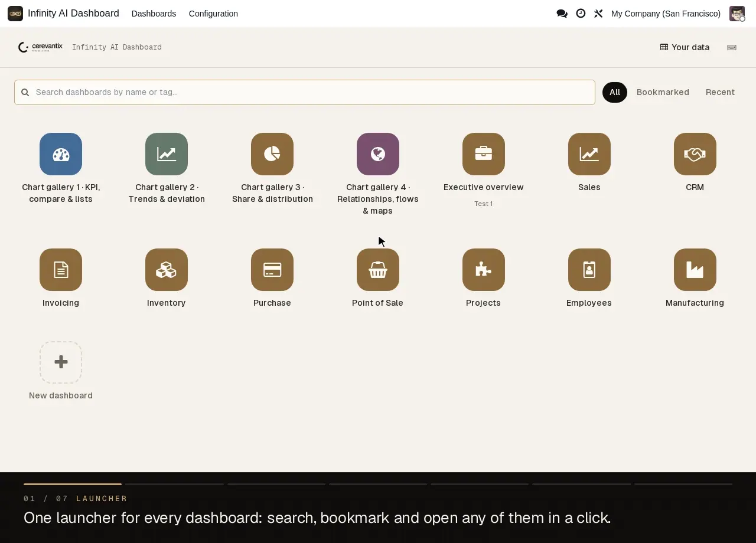Click the Infinity AI Dashboard app logo
The height and width of the screenshot is (543, 756).
click(15, 14)
